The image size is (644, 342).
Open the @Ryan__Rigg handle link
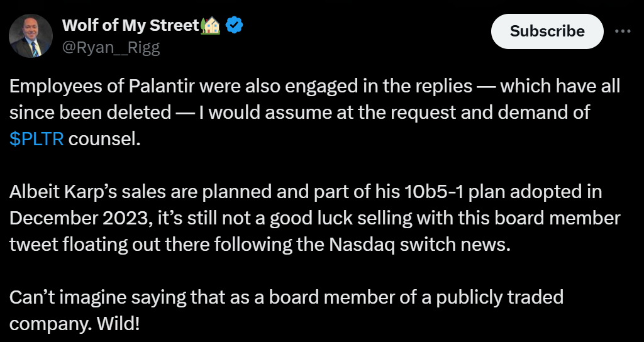point(111,48)
